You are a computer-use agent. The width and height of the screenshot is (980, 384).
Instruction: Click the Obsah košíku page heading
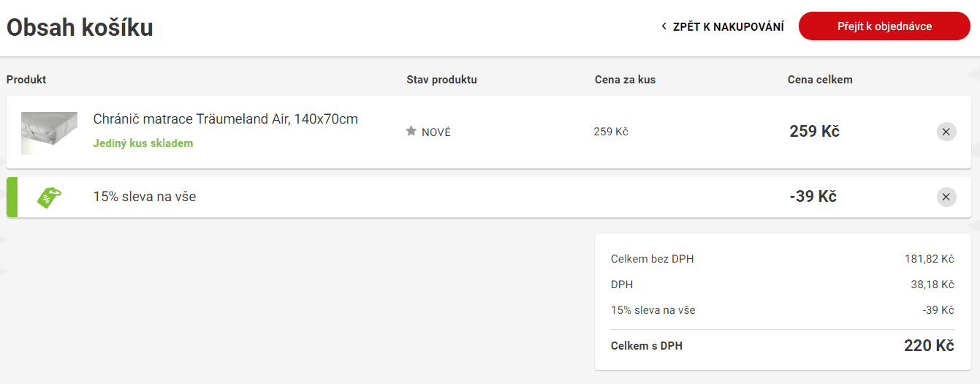[80, 28]
